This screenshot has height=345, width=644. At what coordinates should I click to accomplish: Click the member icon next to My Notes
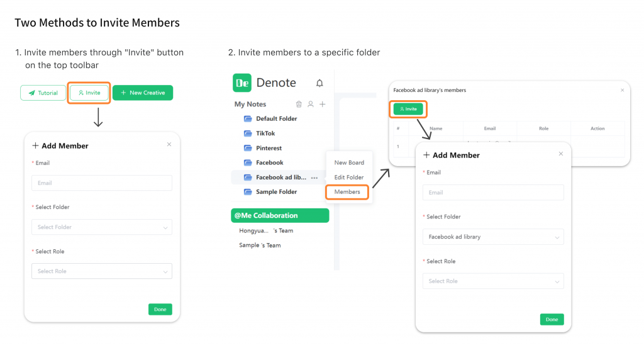pos(311,104)
